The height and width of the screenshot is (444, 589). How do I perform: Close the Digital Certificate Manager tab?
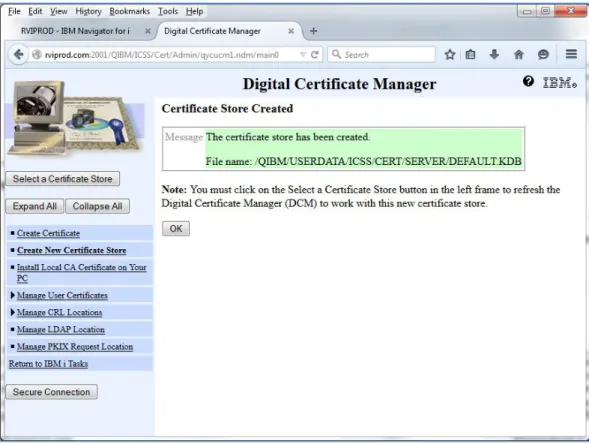(291, 31)
